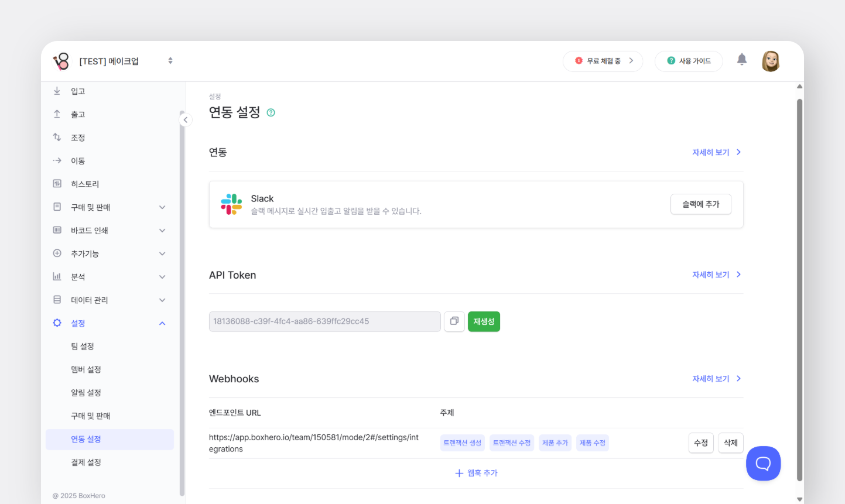Viewport: 845px width, 504px height.
Task: Copy the API token with copy icon
Action: point(454,321)
